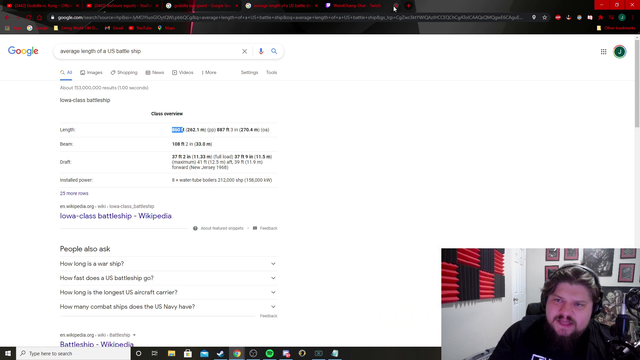Go to the Google logo homepage

[x=23, y=51]
